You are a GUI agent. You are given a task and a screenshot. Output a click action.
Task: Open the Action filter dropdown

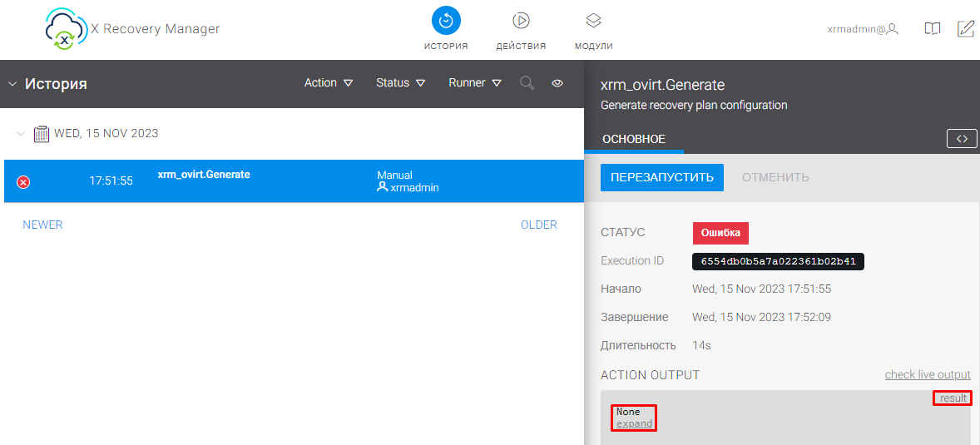click(329, 83)
